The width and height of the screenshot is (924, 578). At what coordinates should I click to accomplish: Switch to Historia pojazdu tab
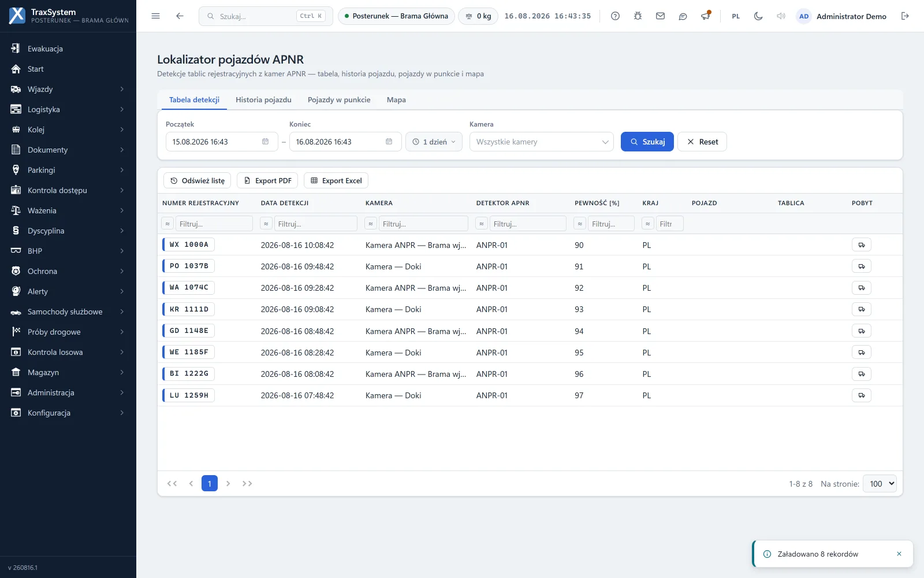point(263,99)
